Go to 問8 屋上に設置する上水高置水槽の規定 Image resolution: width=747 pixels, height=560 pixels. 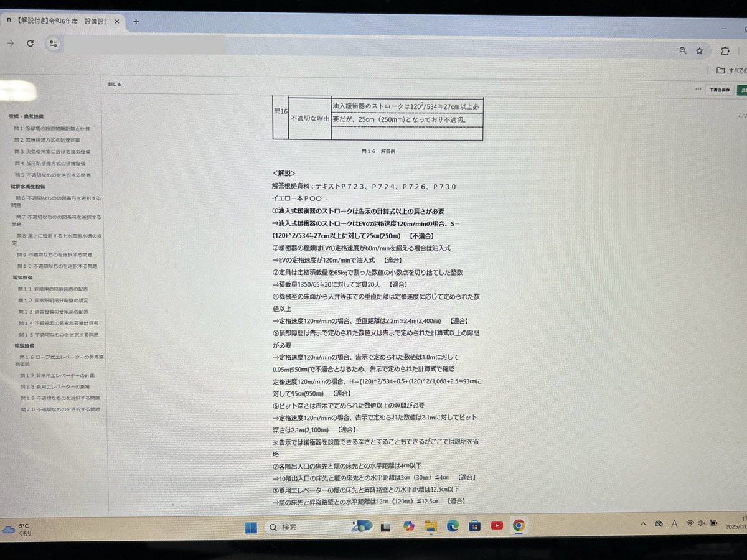tap(57, 240)
